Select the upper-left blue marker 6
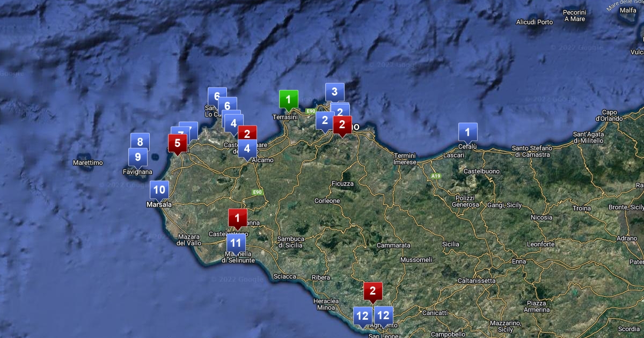Image resolution: width=644 pixels, height=338 pixels. coord(217,96)
